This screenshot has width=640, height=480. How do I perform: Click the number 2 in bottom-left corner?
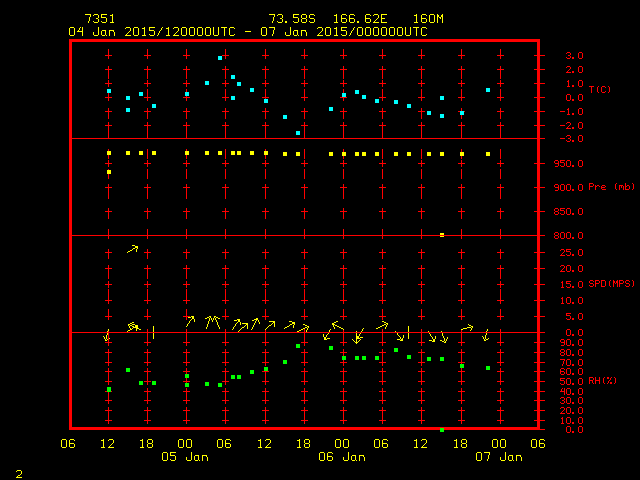click(18, 472)
